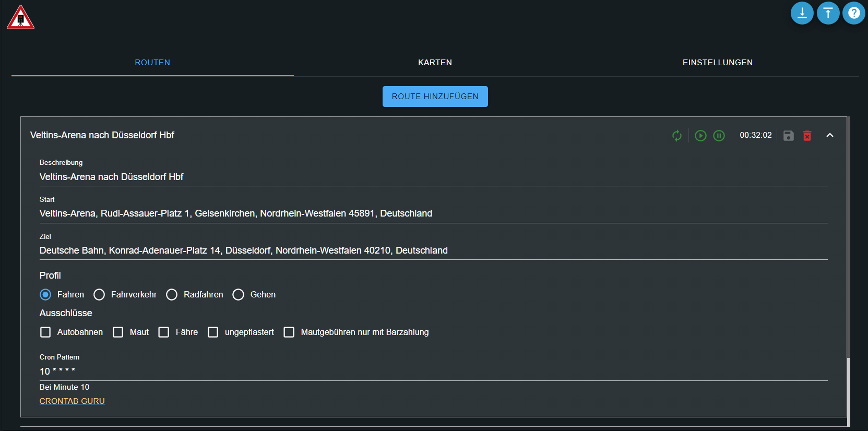
Task: Click the green refresh route icon
Action: click(x=677, y=136)
